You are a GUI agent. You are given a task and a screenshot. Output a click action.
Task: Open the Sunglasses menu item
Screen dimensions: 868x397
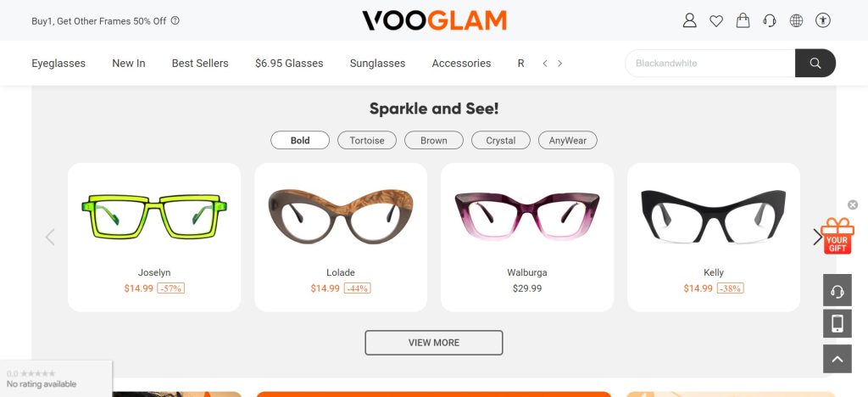click(377, 63)
